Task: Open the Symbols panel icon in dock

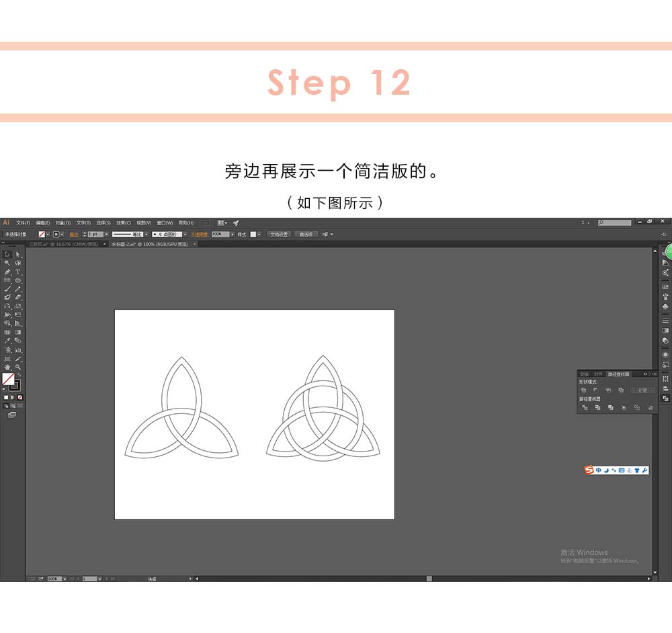Action: [665, 307]
